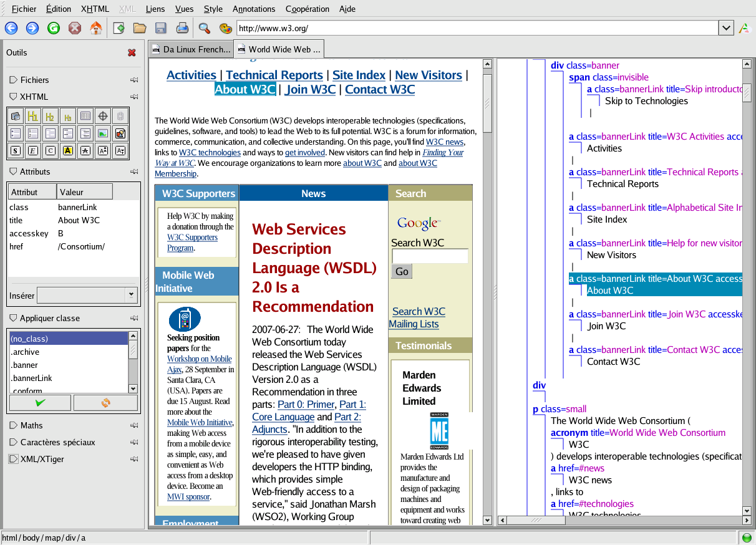Apply emphasis (E) formatting
The image size is (756, 545).
click(33, 151)
